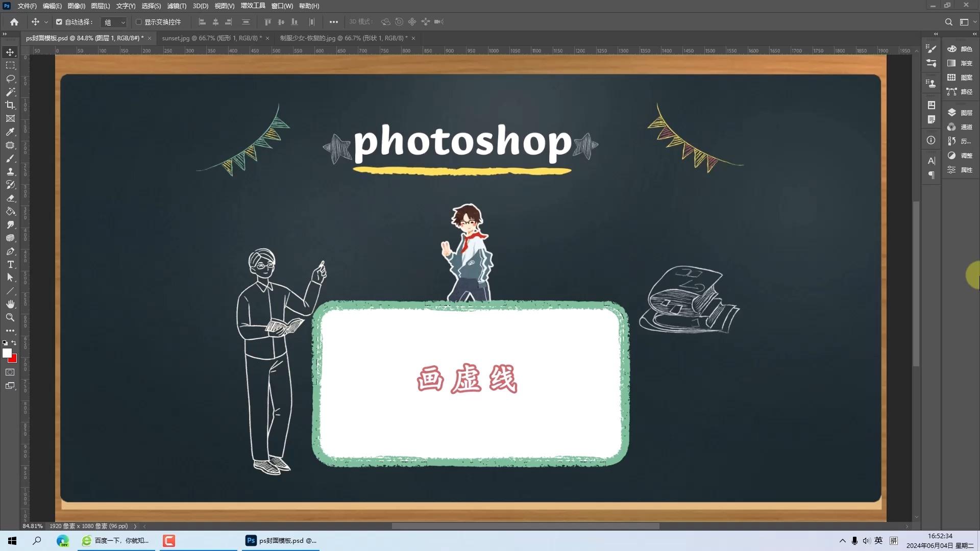Viewport: 980px width, 551px height.
Task: Select the Brush tool
Action: point(10,158)
